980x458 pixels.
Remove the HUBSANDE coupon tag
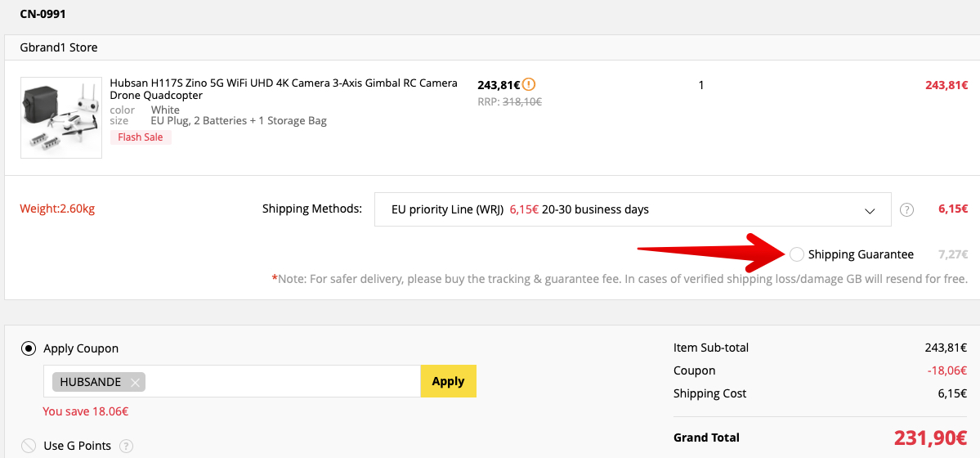point(135,382)
